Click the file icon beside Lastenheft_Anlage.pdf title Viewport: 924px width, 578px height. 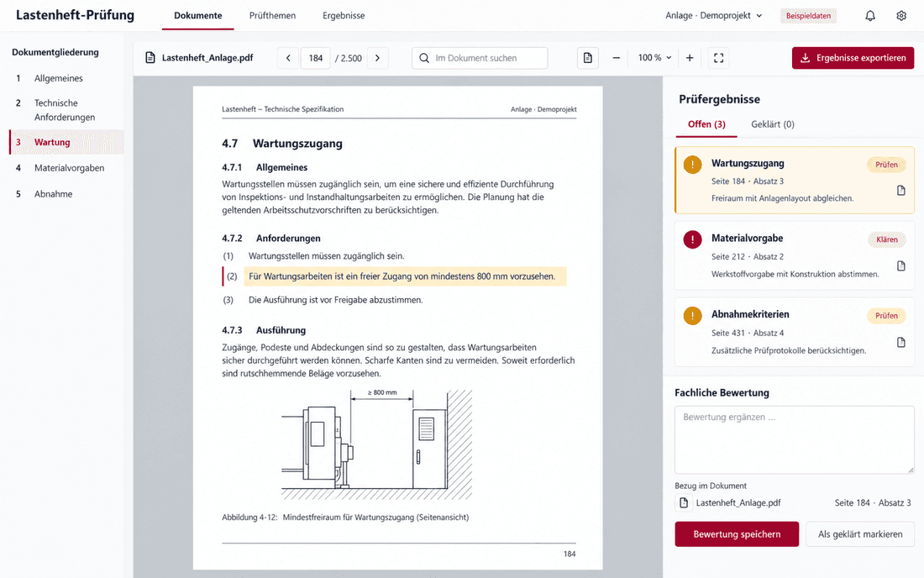pyautogui.click(x=150, y=58)
